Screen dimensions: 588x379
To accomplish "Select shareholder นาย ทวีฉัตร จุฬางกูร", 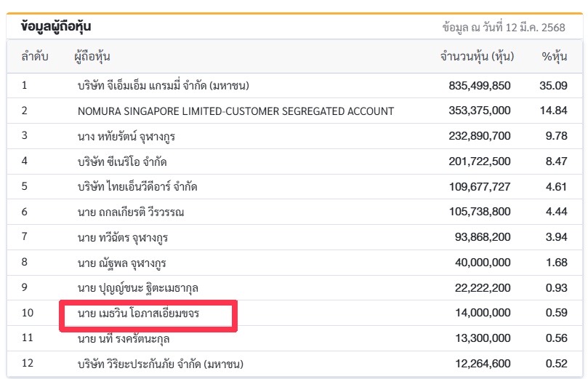I will point(123,238).
